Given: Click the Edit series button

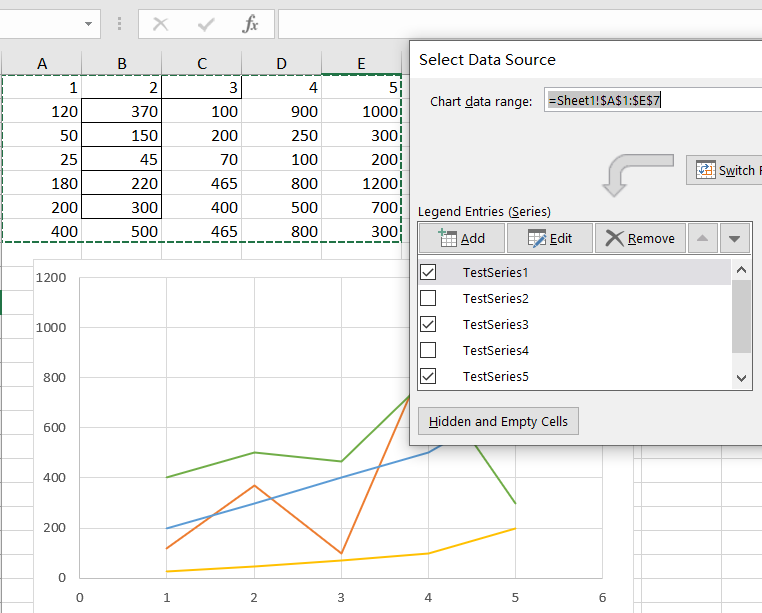Looking at the screenshot, I should (549, 238).
